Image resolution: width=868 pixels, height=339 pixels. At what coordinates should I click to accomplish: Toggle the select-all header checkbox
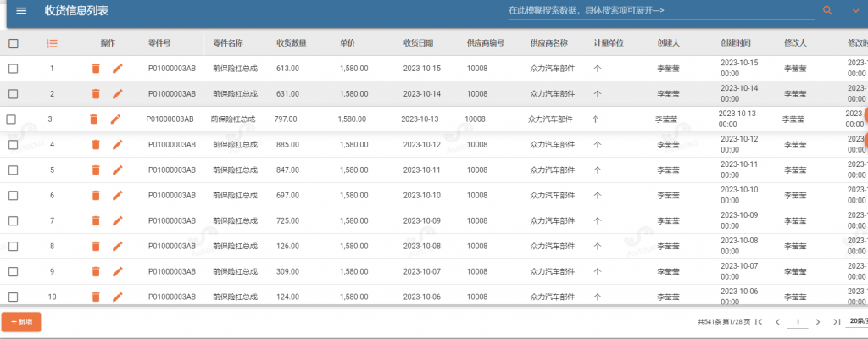14,43
